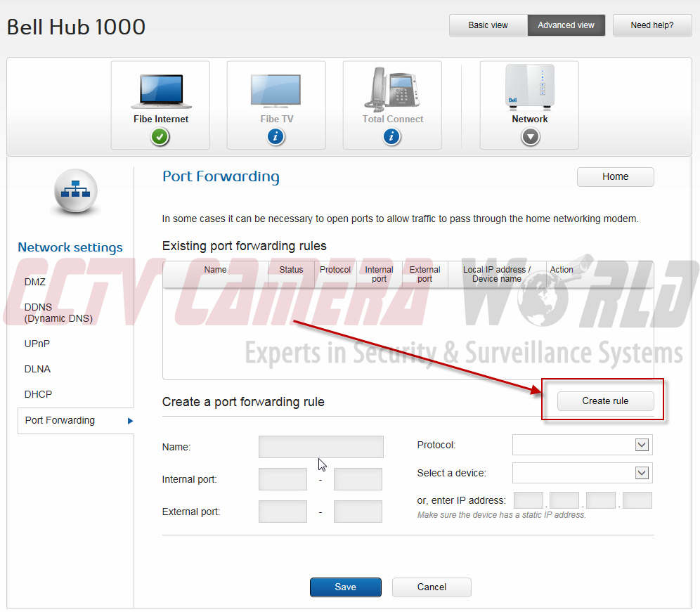Focus the rule Name input field
This screenshot has height=612, width=700.
[321, 447]
